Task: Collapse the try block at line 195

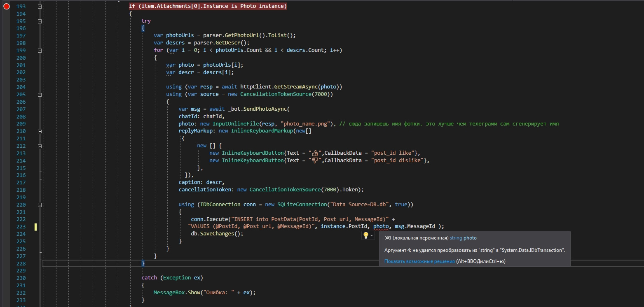Action: (x=40, y=21)
